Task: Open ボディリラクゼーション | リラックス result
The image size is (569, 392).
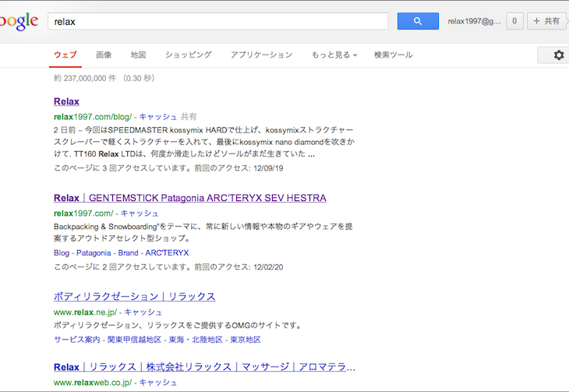Action: click(x=135, y=297)
